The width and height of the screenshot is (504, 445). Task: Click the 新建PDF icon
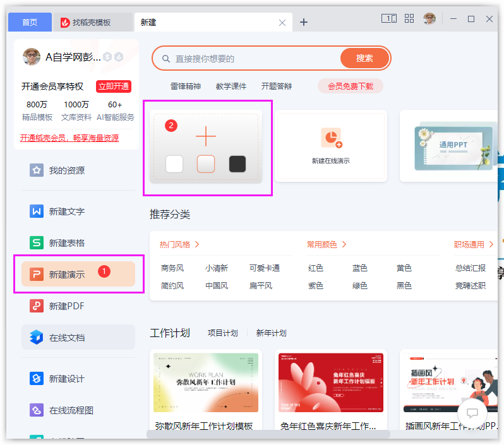pos(37,306)
